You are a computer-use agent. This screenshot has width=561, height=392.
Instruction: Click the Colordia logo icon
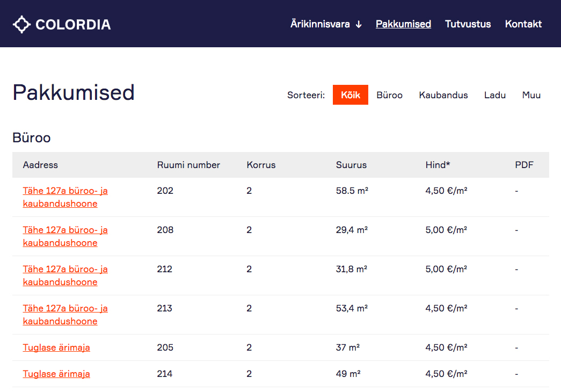coord(21,24)
